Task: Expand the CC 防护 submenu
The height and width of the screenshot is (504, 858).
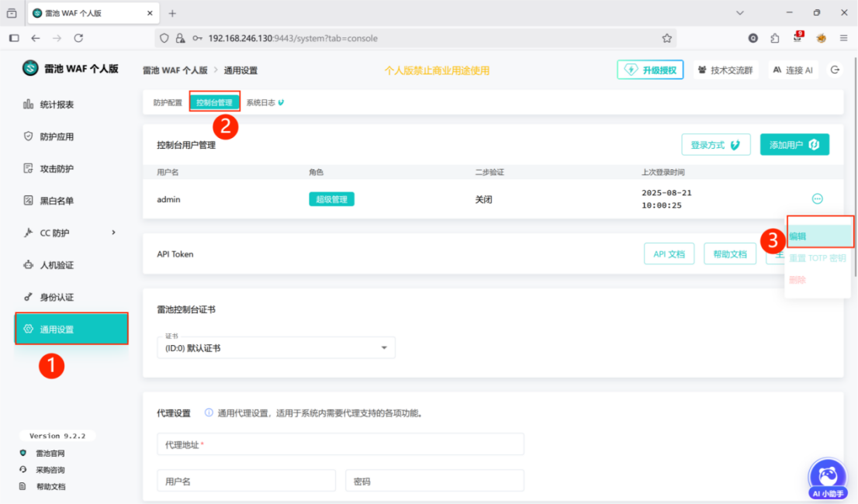Action: coord(113,233)
